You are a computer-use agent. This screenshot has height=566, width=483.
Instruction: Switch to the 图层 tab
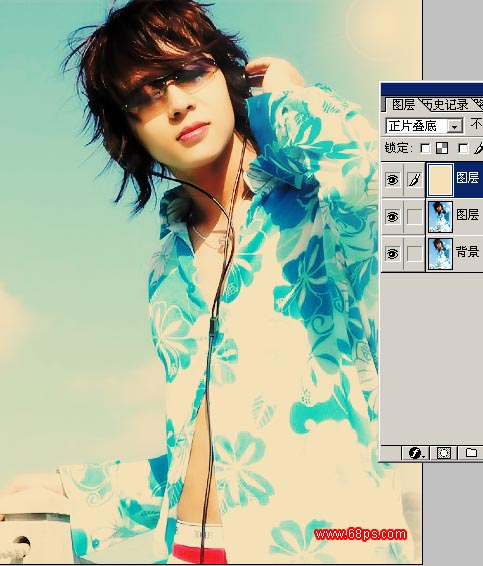[x=403, y=105]
